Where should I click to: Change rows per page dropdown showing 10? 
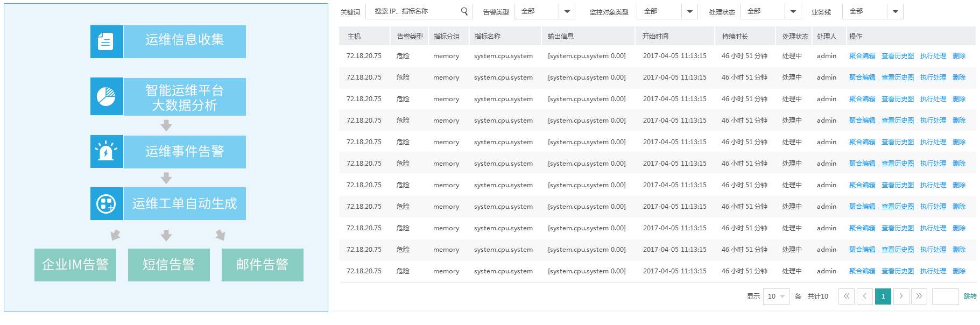tap(776, 296)
